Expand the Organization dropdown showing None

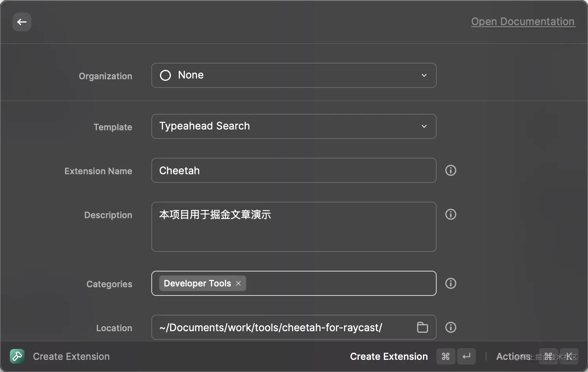[x=294, y=75]
